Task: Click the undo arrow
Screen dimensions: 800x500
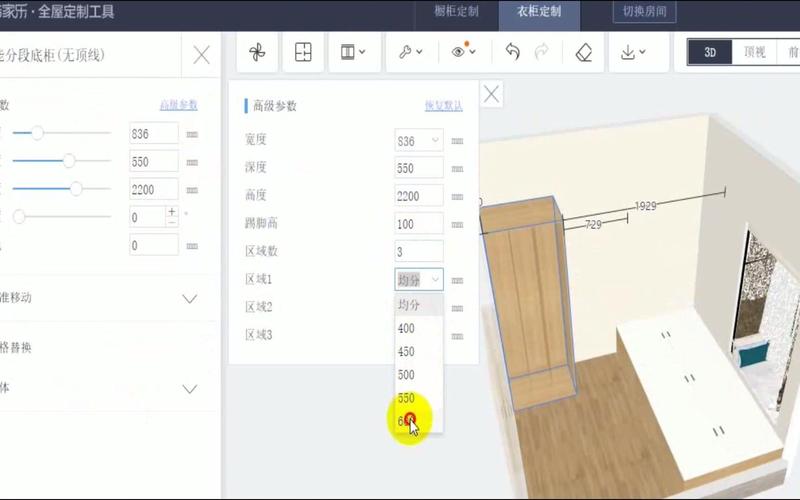Action: tap(512, 53)
